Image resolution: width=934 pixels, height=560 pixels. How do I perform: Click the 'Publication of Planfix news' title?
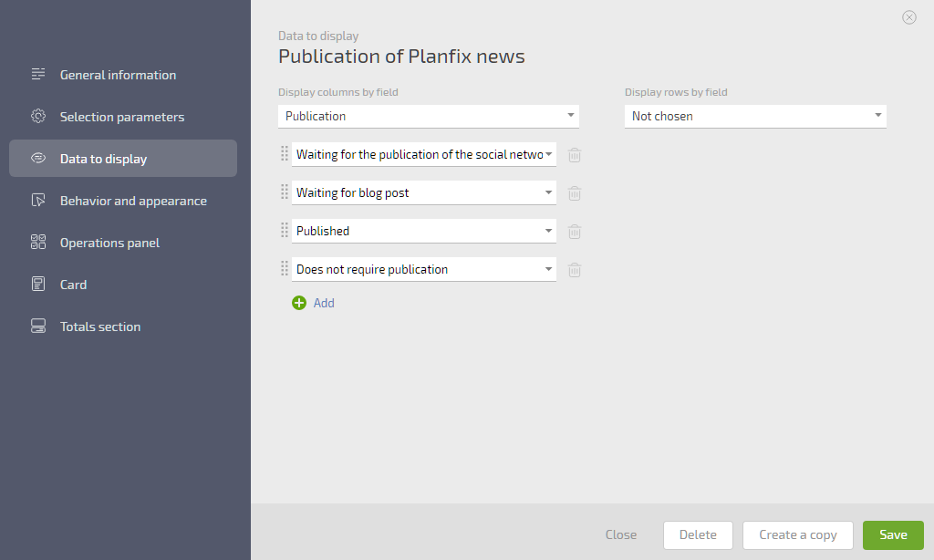pos(401,56)
